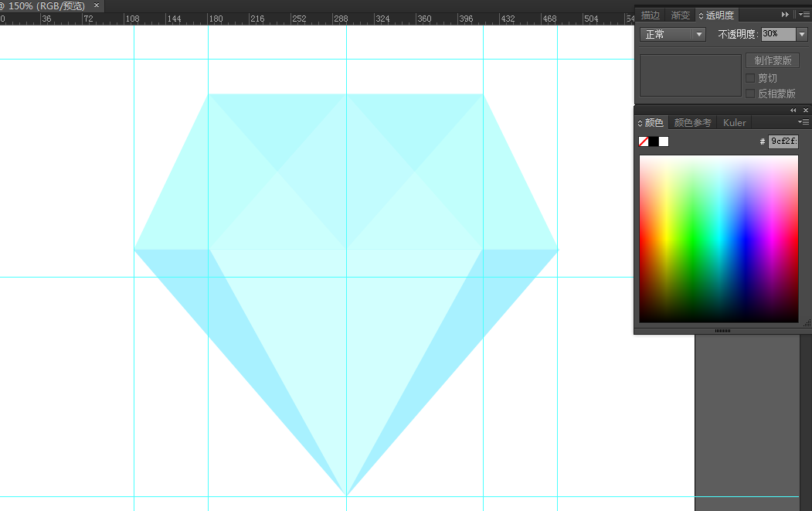Open the opacity percentage dropdown arrow
The height and width of the screenshot is (511, 812).
coord(802,34)
